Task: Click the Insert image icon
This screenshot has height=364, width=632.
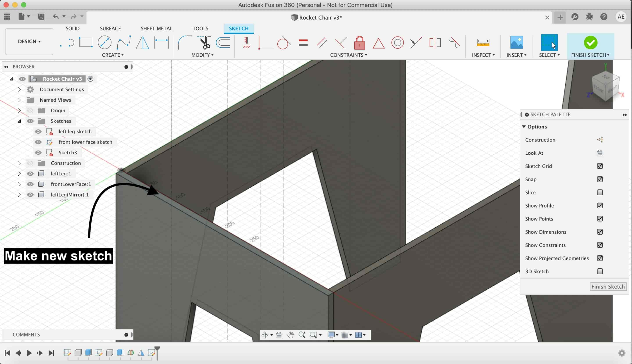Action: point(516,42)
